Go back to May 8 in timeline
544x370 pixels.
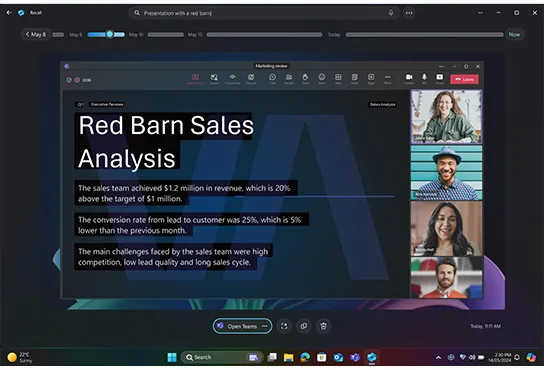point(36,34)
